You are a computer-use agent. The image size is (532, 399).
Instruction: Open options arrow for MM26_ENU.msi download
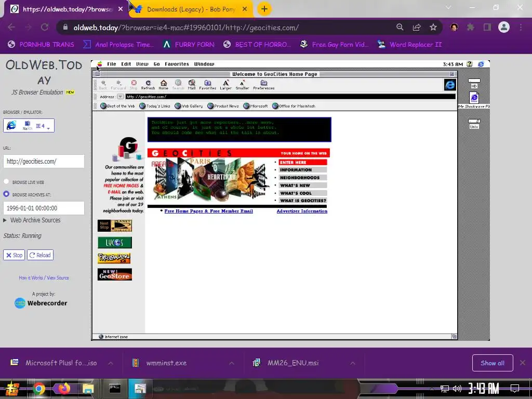click(x=353, y=363)
